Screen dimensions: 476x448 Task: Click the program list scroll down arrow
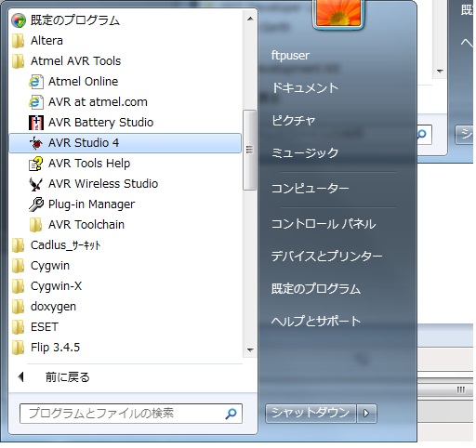[x=250, y=350]
